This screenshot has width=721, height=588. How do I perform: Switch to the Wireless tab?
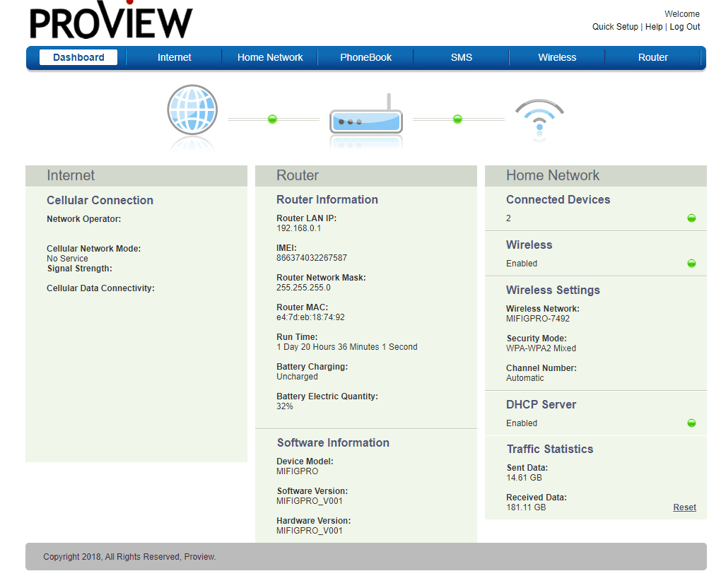(x=557, y=57)
